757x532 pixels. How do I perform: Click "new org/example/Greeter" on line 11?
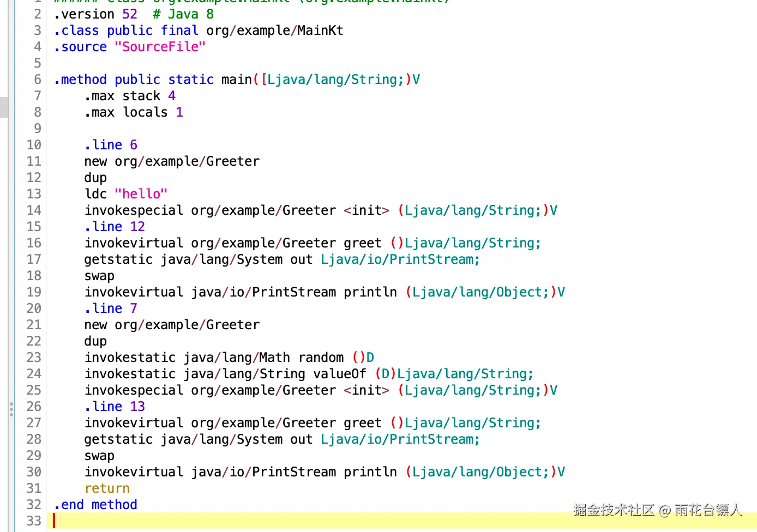pos(172,161)
